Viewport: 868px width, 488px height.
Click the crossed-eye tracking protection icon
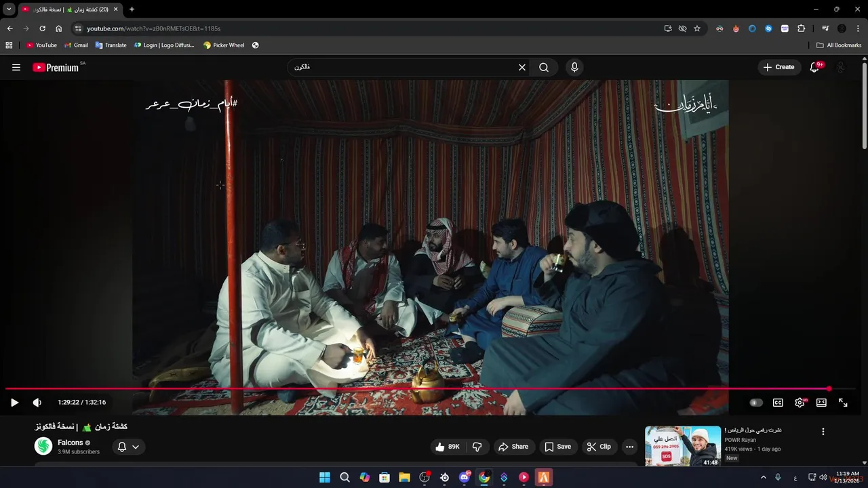pyautogui.click(x=682, y=28)
